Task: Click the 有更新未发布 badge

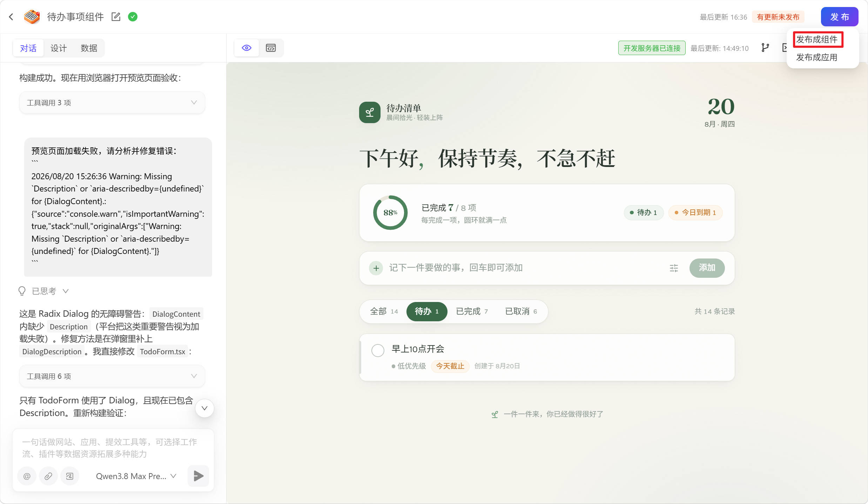Action: [778, 17]
